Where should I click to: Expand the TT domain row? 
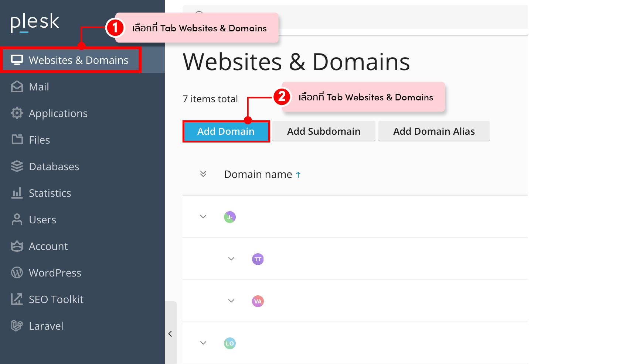(231, 259)
